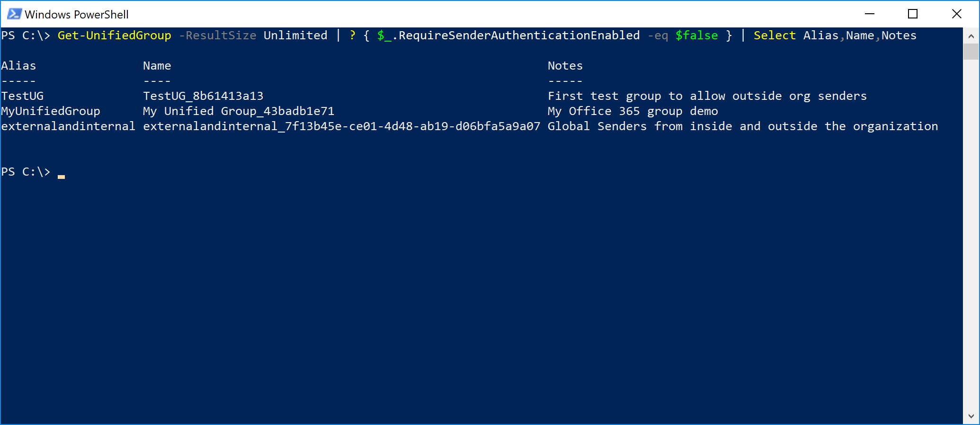Click the PowerShell icon in title bar
Image resolution: width=980 pixels, height=425 pixels.
(x=14, y=14)
